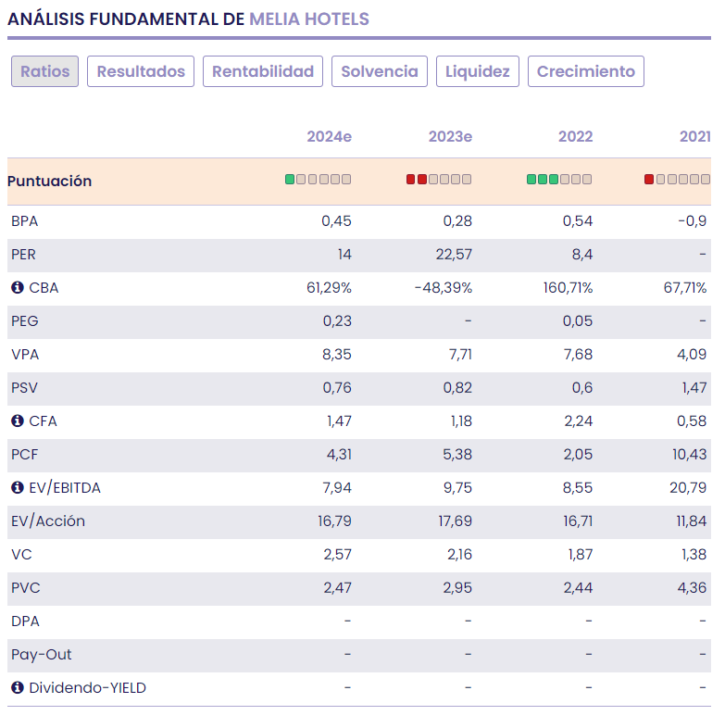Click the info icon beside CBA
Image resolution: width=725 pixels, height=728 pixels.
[17, 288]
